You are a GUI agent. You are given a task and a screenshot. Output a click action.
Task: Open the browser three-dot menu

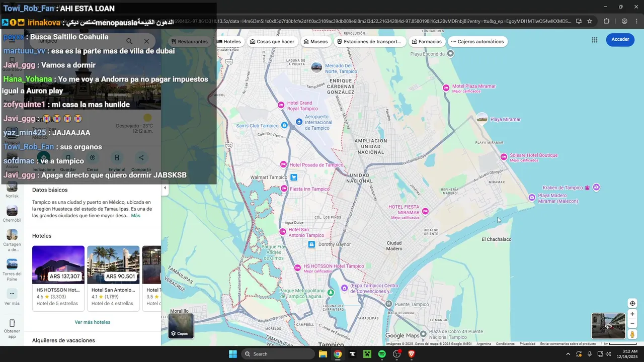pos(637,21)
